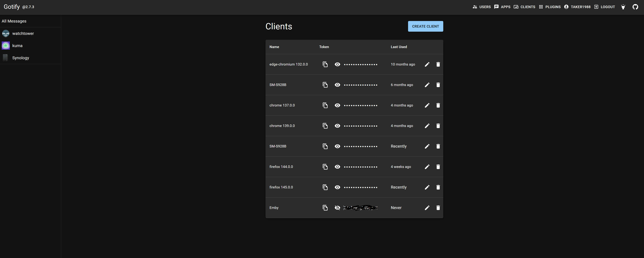
Task: Delete the edge-chromium 132.0.0 client
Action: point(438,64)
